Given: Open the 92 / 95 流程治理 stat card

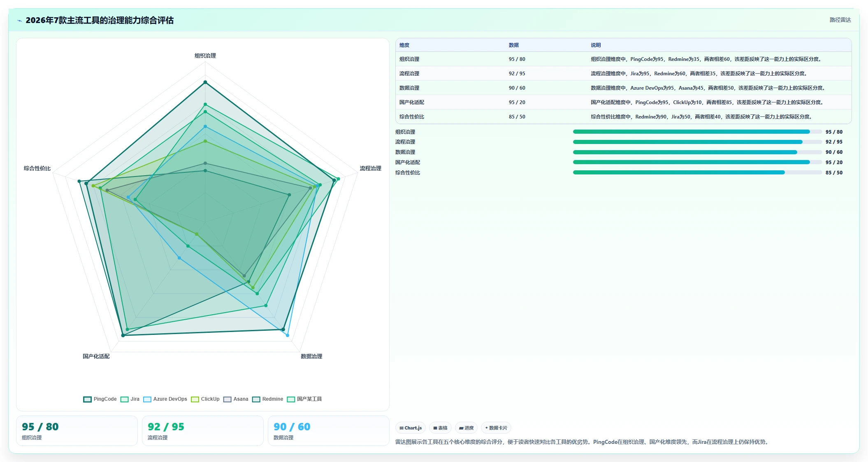Looking at the screenshot, I should 203,431.
